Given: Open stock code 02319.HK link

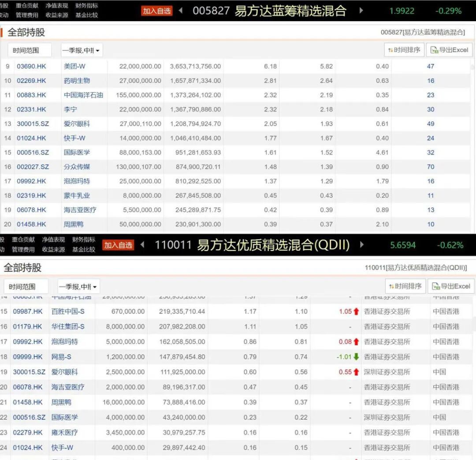Looking at the screenshot, I should click(x=31, y=196).
